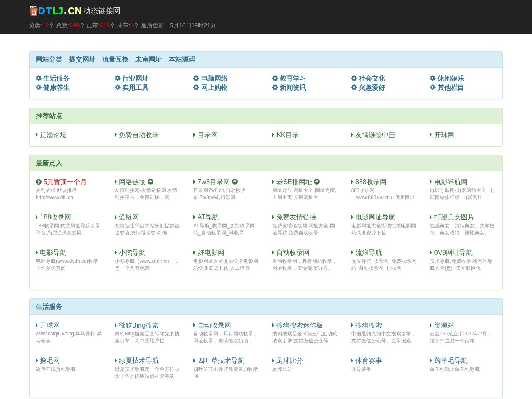Click the gear icon beside 电脑网络
This screenshot has width=532, height=399.
[196, 78]
